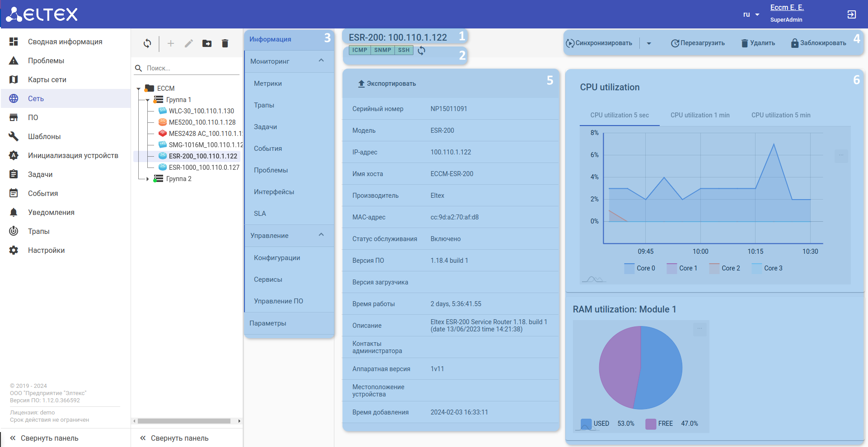This screenshot has height=447, width=868.
Task: Select ME5200_100.110.1.128 in device tree
Action: 202,122
